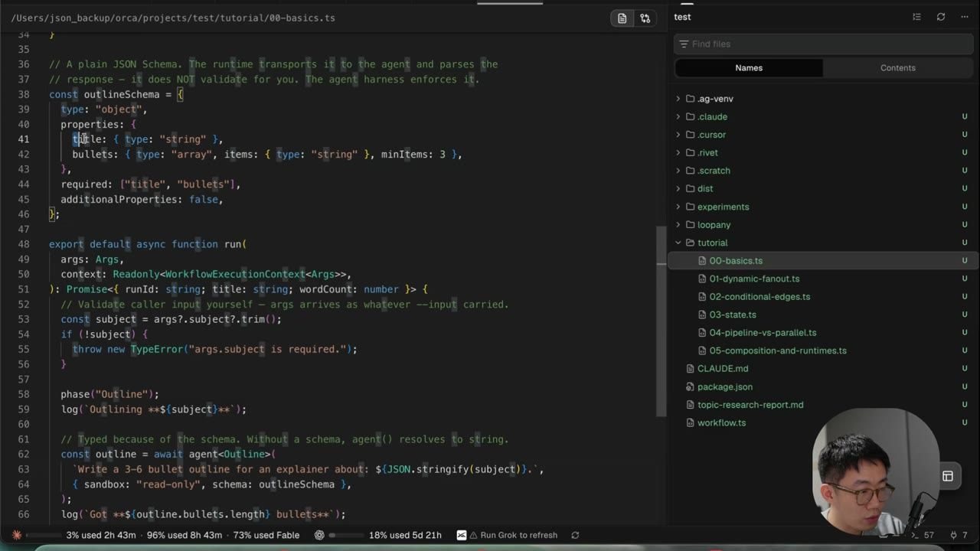The image size is (980, 551).
Task: Open 01-dynamic-fanout.ts in the file tree
Action: (754, 279)
